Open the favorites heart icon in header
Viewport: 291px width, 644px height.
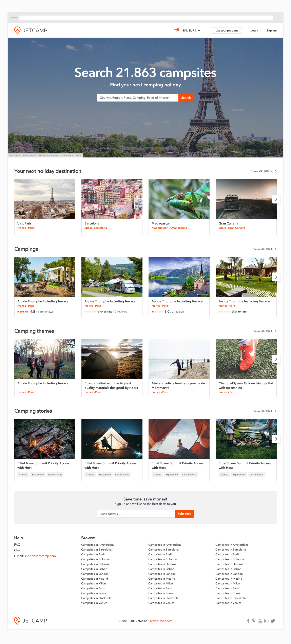click(176, 30)
